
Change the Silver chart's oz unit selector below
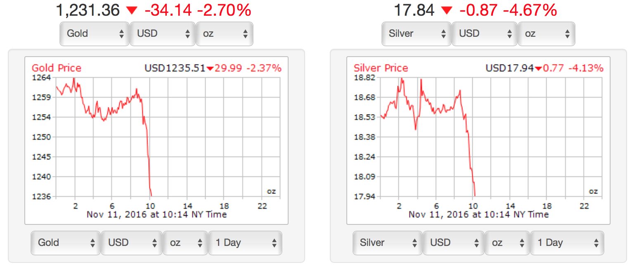pos(507,243)
